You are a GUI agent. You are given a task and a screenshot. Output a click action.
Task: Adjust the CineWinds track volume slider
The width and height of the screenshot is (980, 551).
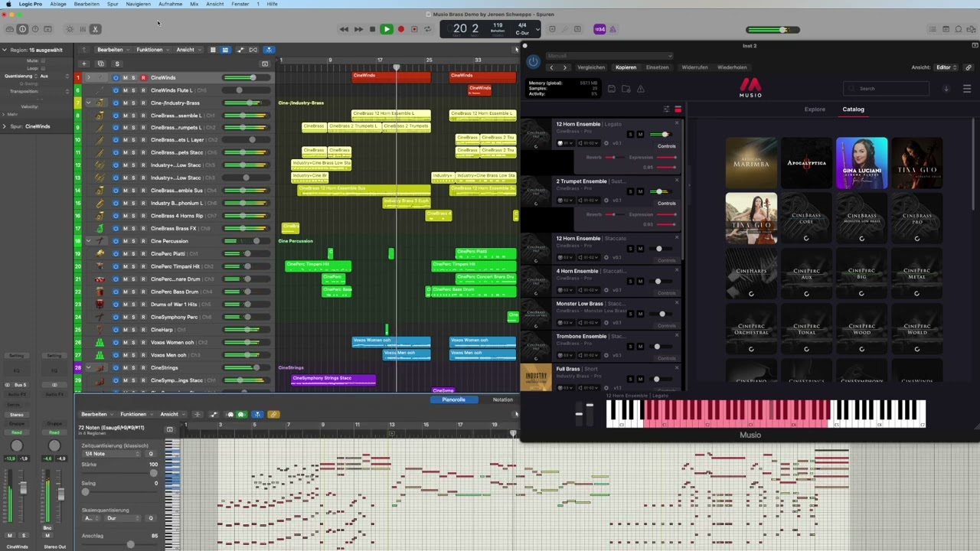pos(245,77)
